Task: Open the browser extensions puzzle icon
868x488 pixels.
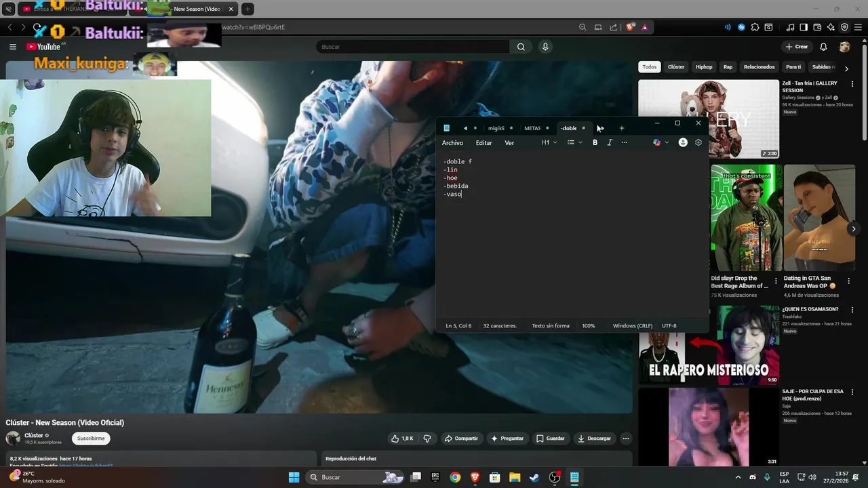Action: [755, 27]
